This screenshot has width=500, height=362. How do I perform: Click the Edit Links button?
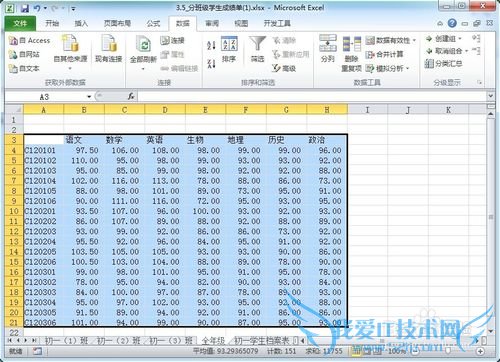(179, 68)
